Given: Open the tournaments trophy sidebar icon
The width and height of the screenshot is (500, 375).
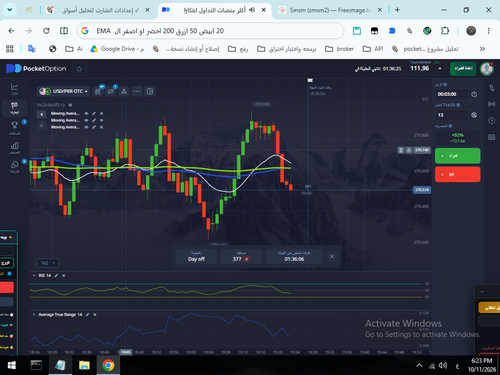Looking at the screenshot, I should [14, 127].
